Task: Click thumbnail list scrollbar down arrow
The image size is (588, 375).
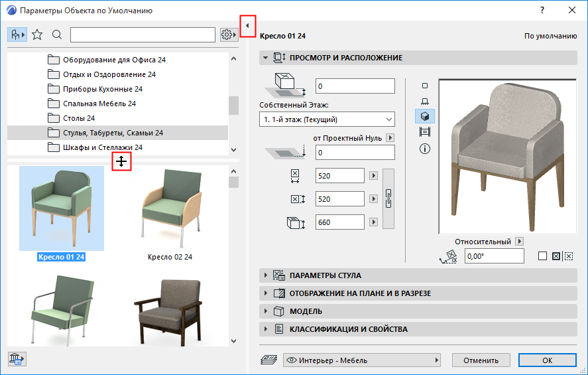Action: point(233,341)
